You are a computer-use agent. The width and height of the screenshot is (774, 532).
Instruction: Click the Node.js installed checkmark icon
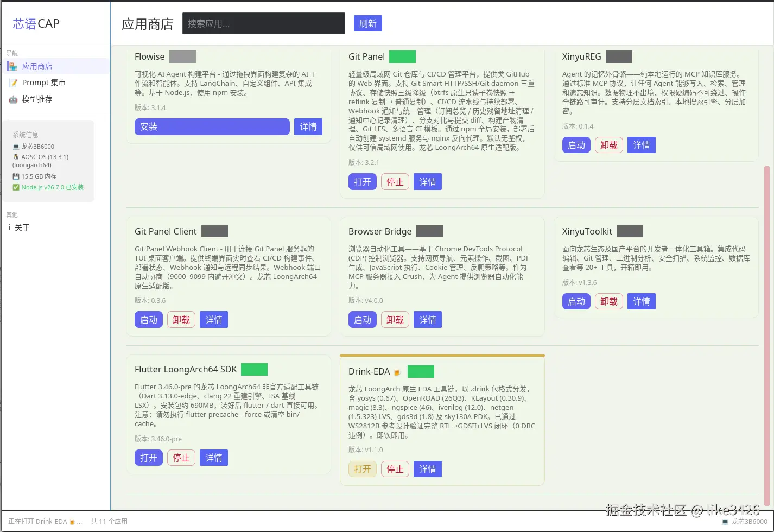coord(16,187)
